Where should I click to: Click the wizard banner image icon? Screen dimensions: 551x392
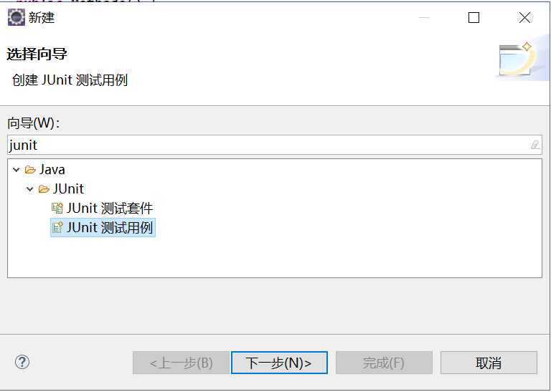coord(517,59)
